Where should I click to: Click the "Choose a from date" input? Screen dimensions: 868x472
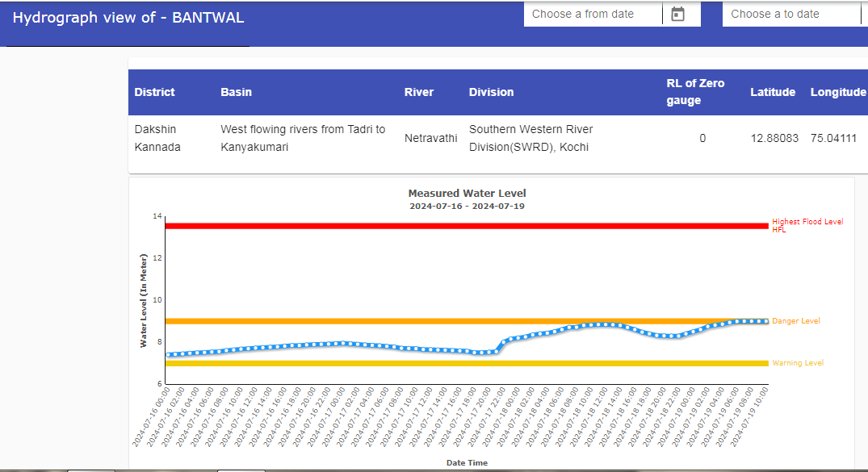593,14
